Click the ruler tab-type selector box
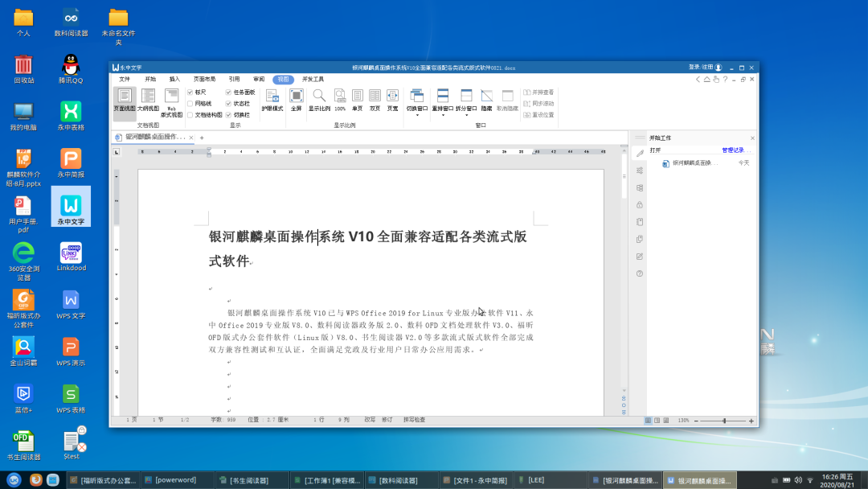This screenshot has height=489, width=868. (x=117, y=152)
